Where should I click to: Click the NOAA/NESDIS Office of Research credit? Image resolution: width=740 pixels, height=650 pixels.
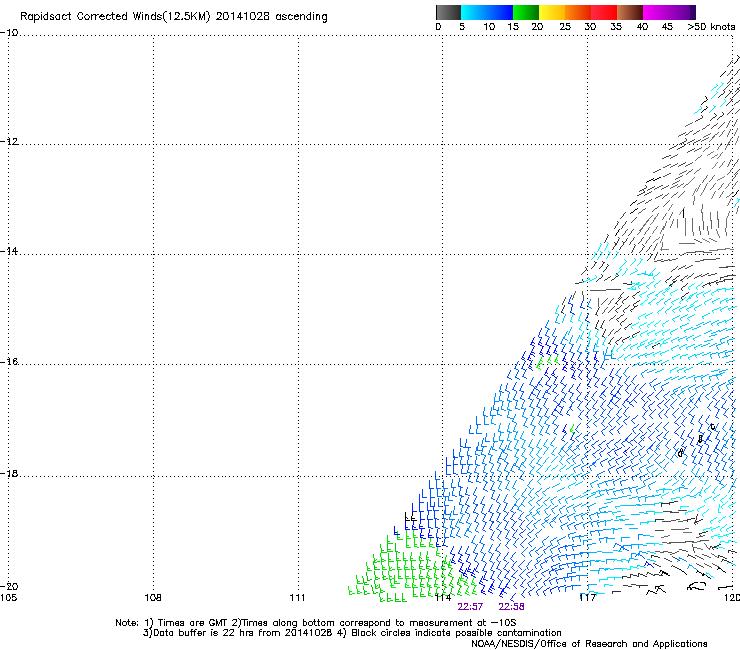(x=589, y=644)
